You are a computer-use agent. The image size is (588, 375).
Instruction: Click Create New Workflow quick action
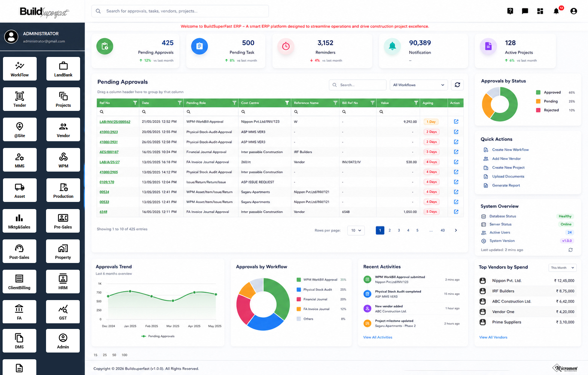[510, 150]
